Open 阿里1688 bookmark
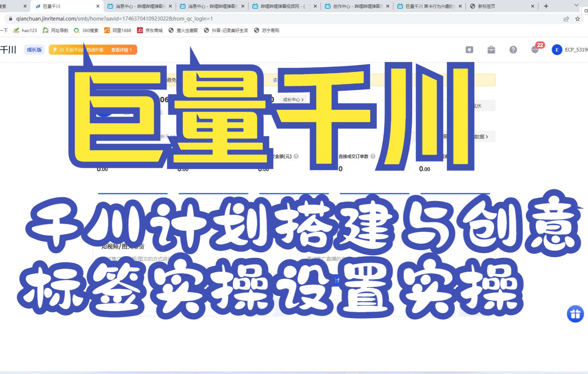 (118, 30)
